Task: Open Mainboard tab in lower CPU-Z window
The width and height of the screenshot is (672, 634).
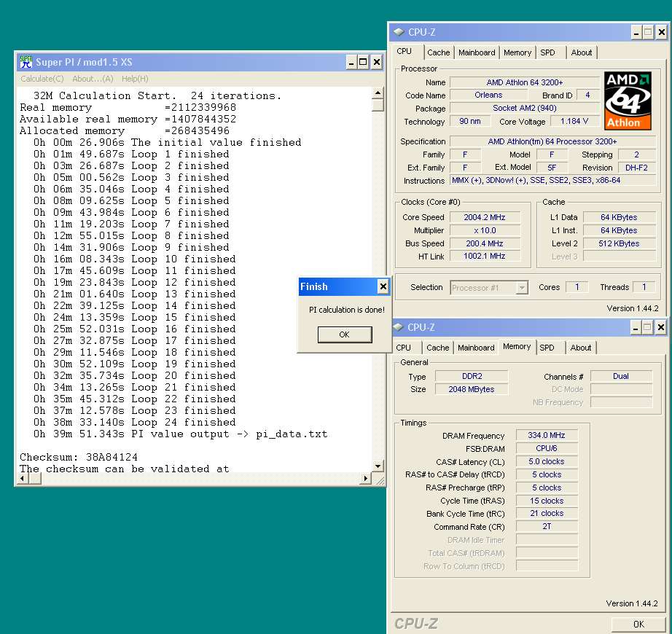Action: 476,348
